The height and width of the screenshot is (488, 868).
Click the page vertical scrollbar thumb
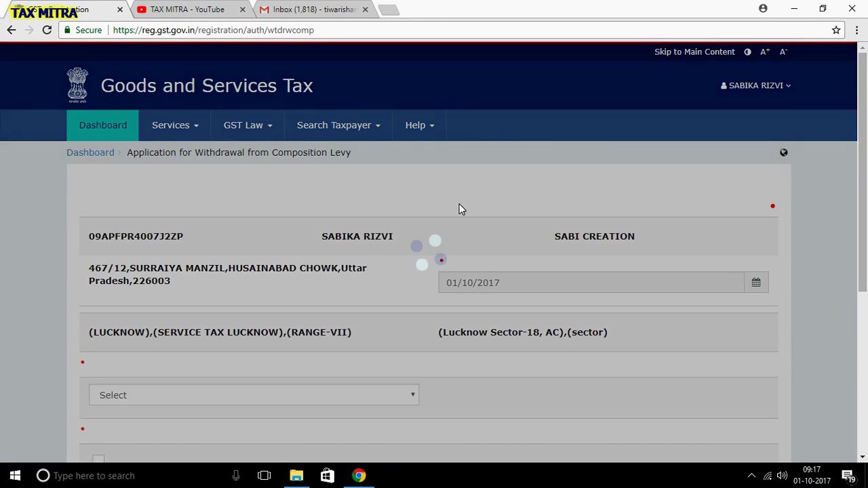(x=863, y=171)
